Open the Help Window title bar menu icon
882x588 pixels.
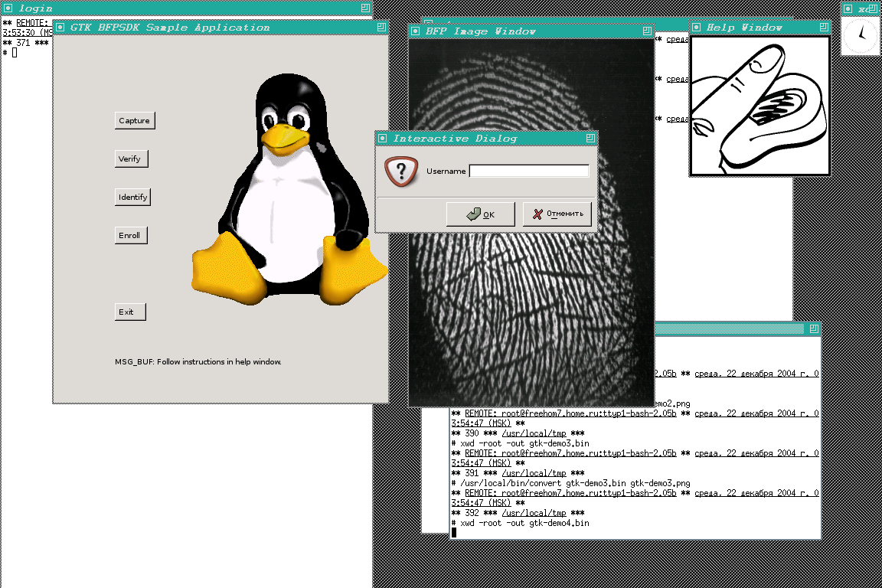[697, 28]
